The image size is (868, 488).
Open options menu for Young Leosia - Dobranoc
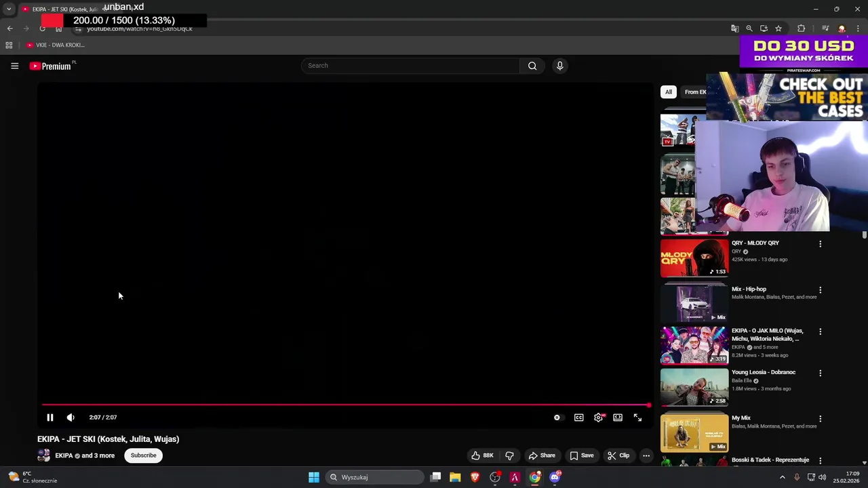(820, 373)
